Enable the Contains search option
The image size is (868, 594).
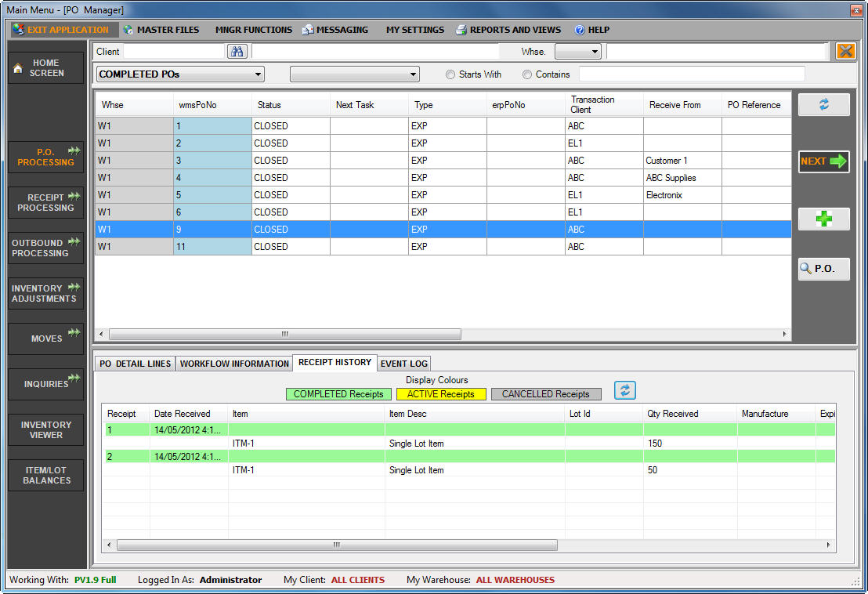(x=526, y=74)
